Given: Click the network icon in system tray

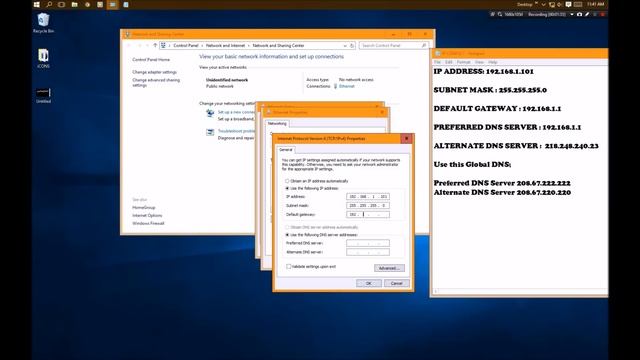Looking at the screenshot, I should tap(552, 4).
